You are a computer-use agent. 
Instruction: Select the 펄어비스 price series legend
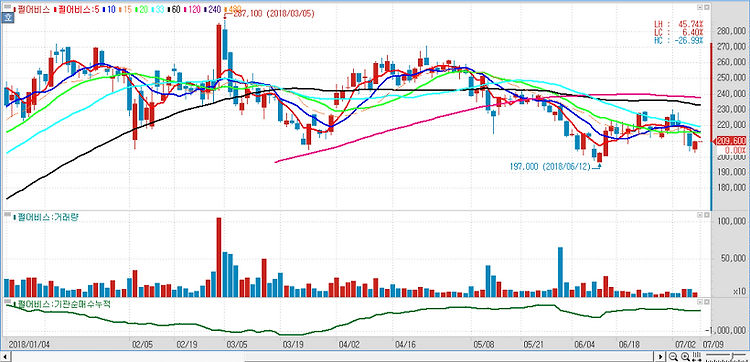pyautogui.click(x=33, y=9)
